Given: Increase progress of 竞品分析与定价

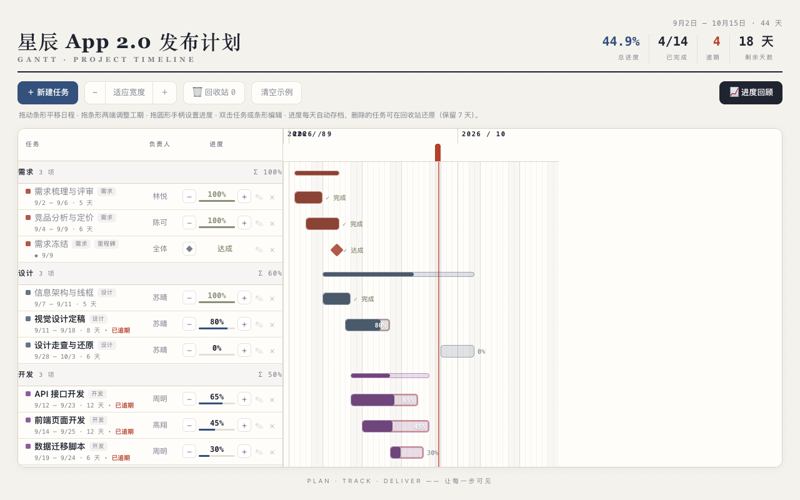Looking at the screenshot, I should 244,222.
